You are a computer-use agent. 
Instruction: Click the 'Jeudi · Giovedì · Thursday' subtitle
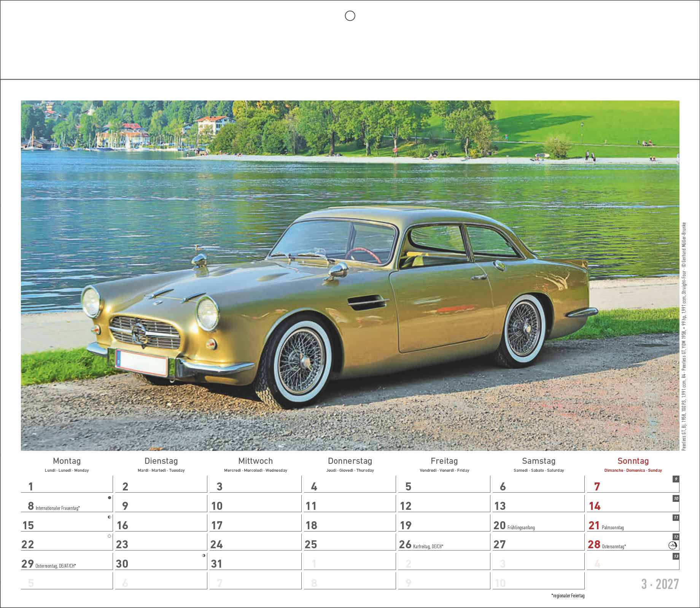(350, 470)
